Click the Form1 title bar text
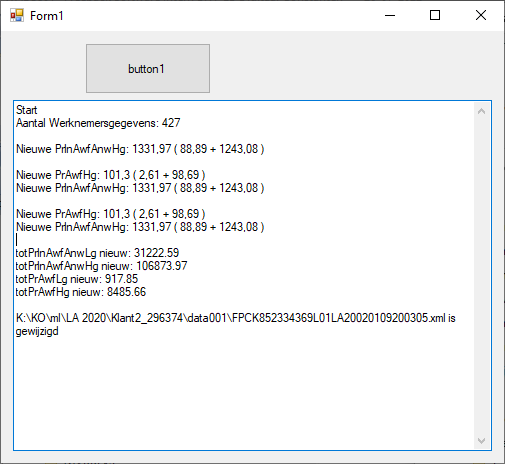This screenshot has width=505, height=464. (x=47, y=16)
